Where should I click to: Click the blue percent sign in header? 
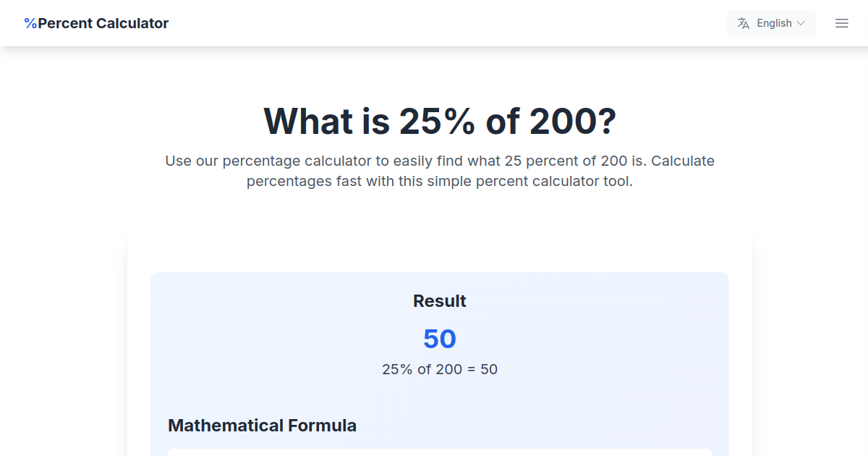(30, 22)
